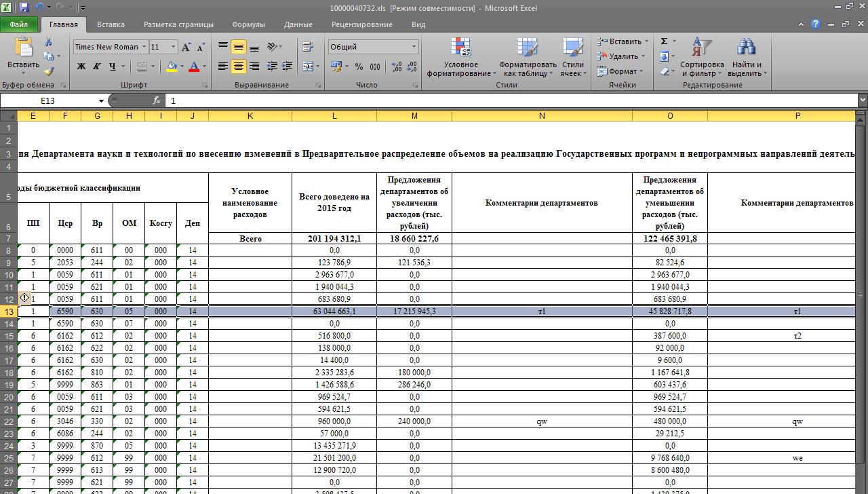Click the accounting currency format icon
868x494 pixels.
(336, 66)
